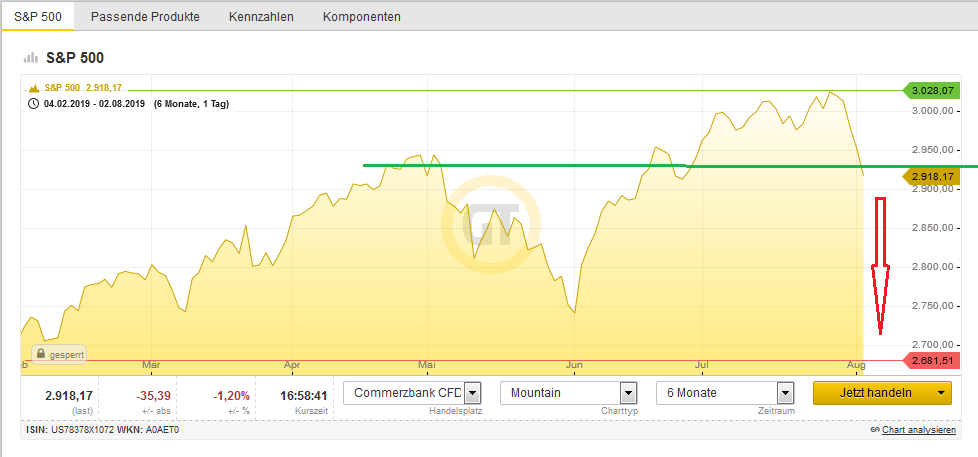Viewport: 978px width, 457px height.
Task: Click the red downward arrow annotation
Action: click(880, 266)
